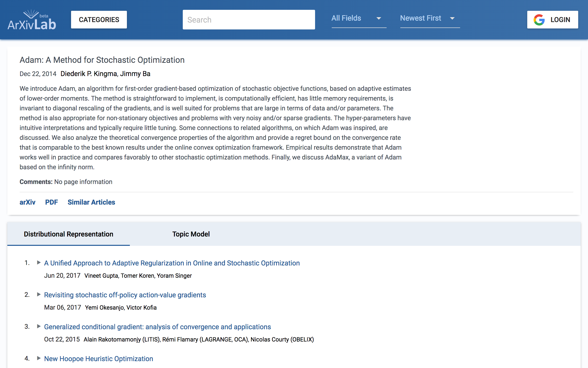
Task: Log in with the LOGIN button
Action: pos(552,20)
